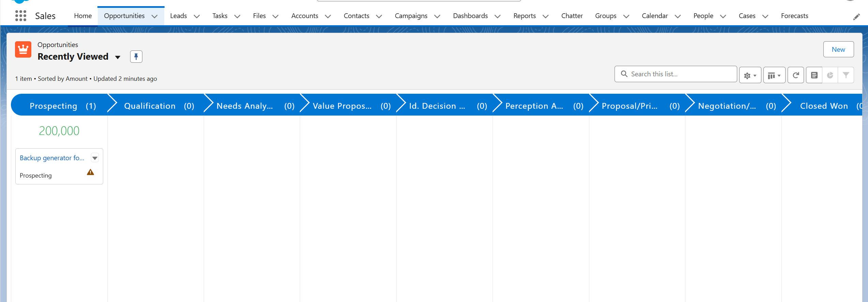Open List View Controls gear menu
The image size is (868, 302).
pos(750,75)
